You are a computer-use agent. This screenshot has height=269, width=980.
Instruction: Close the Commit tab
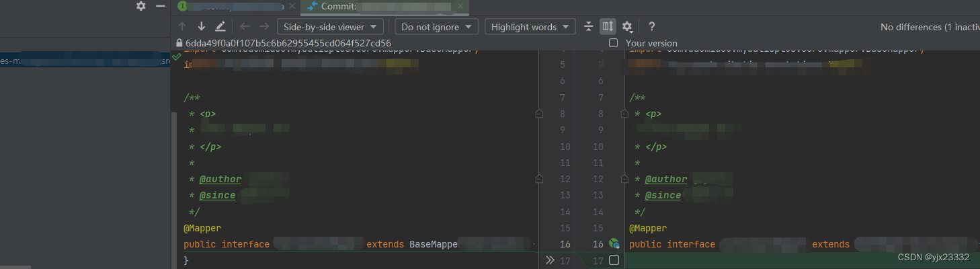pos(460,6)
